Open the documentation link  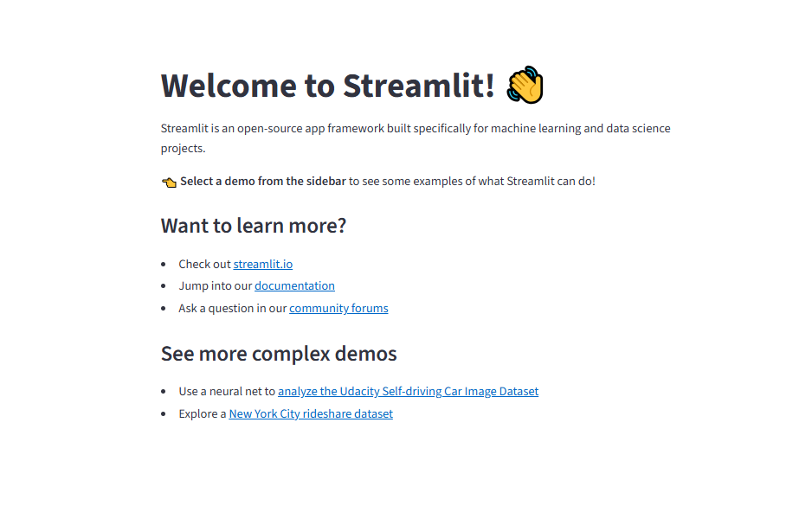(294, 286)
